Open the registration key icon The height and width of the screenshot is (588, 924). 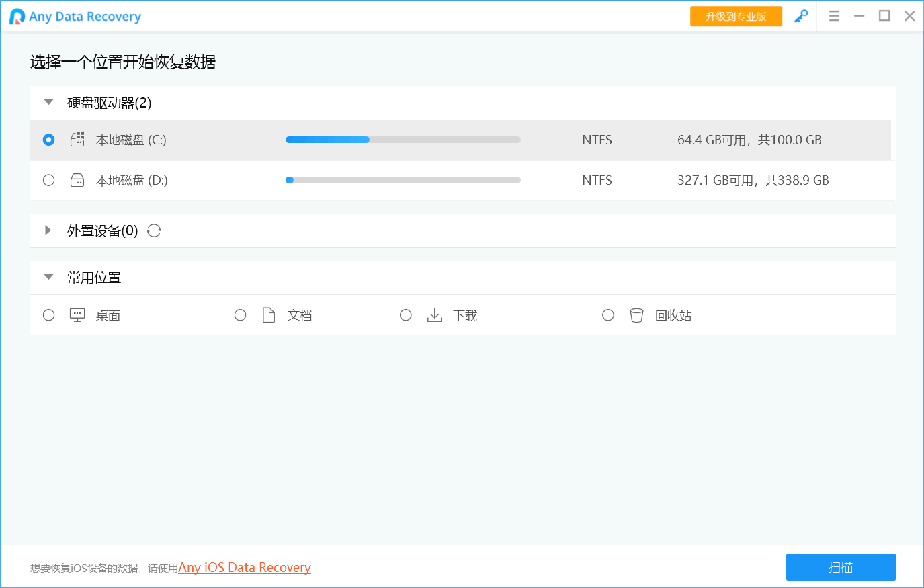click(801, 16)
